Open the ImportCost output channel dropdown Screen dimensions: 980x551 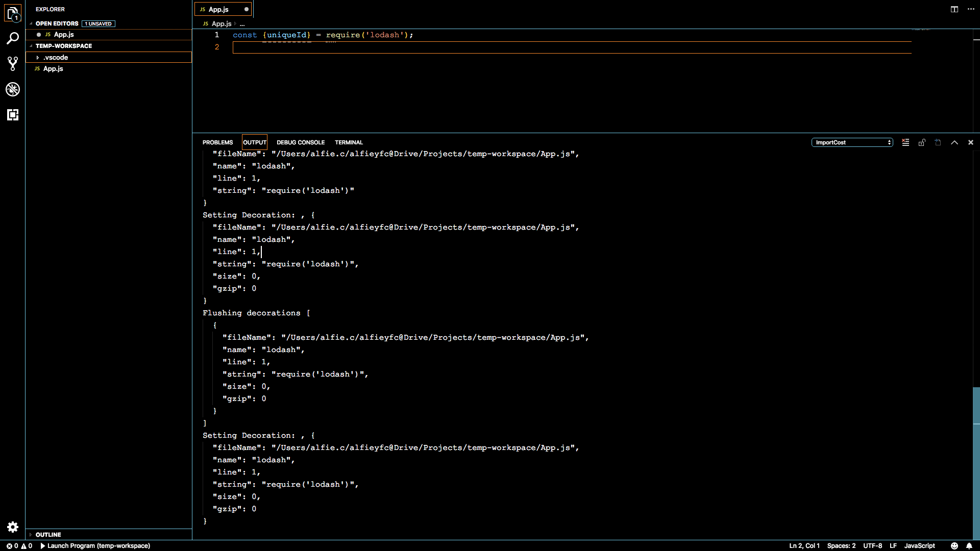tap(852, 142)
